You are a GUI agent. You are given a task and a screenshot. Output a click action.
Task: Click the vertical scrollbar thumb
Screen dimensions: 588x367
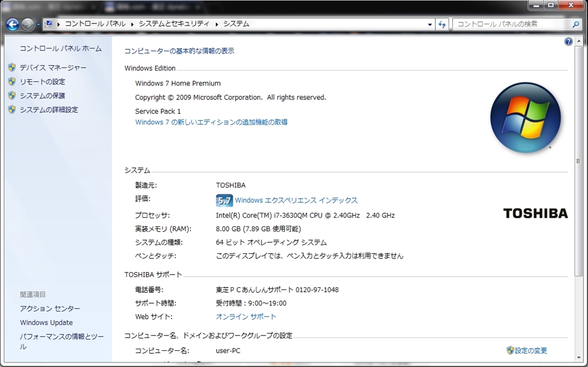[x=579, y=161]
